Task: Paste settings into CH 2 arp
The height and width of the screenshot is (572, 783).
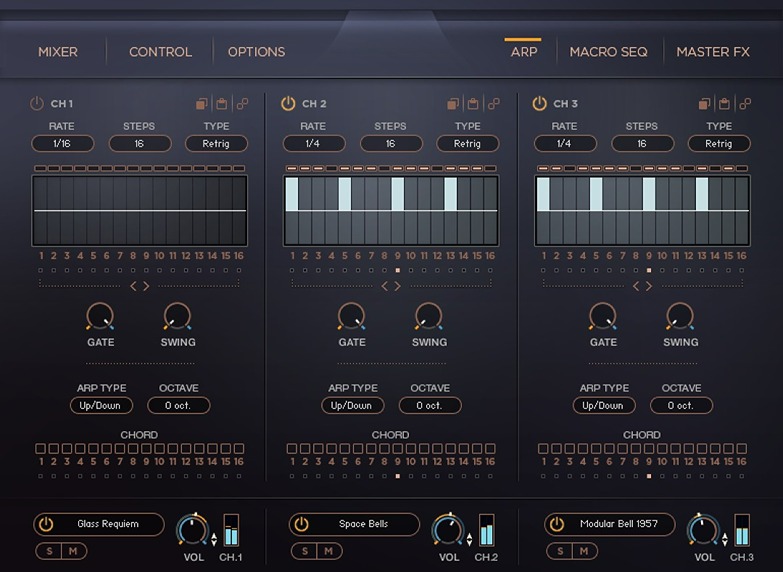Action: click(473, 103)
